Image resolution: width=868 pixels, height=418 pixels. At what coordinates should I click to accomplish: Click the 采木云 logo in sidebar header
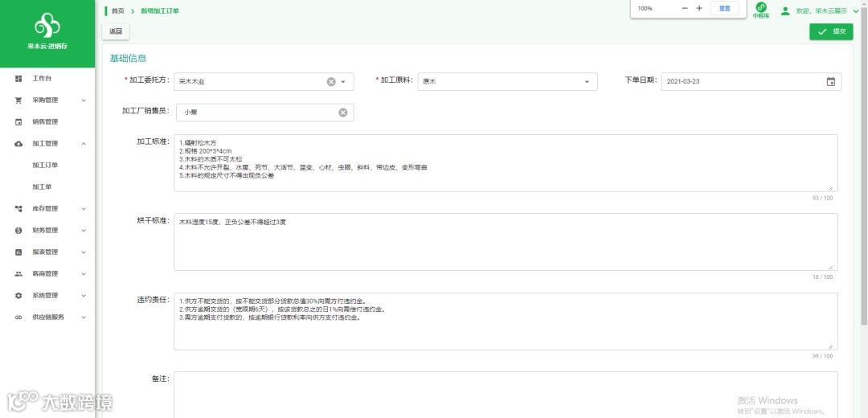pos(47,27)
